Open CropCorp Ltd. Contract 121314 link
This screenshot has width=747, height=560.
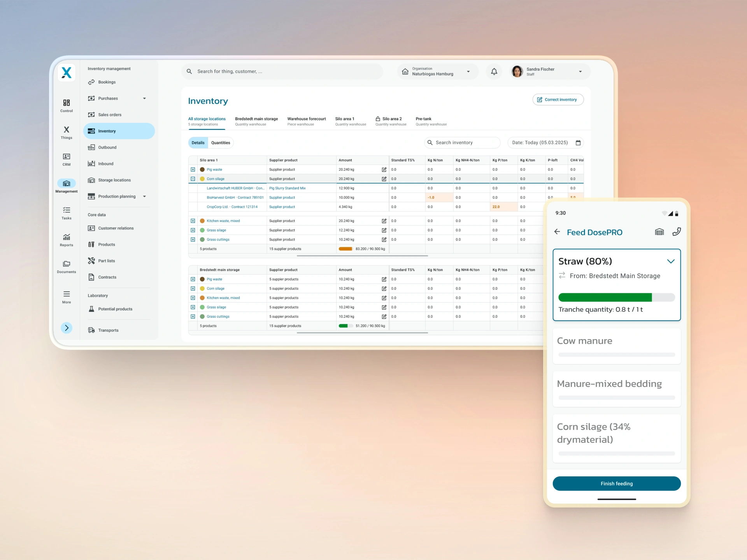click(232, 207)
